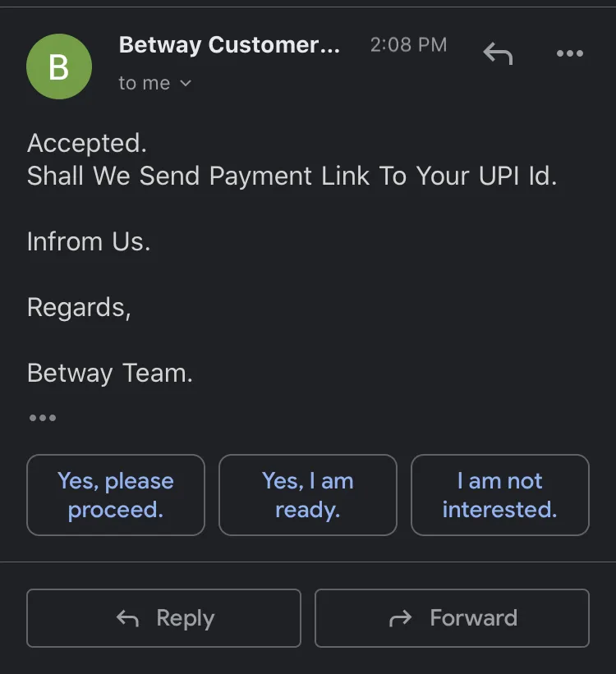Select 'I am not interested.' smart reply
Screen dimensions: 616x674
pyautogui.click(x=500, y=495)
